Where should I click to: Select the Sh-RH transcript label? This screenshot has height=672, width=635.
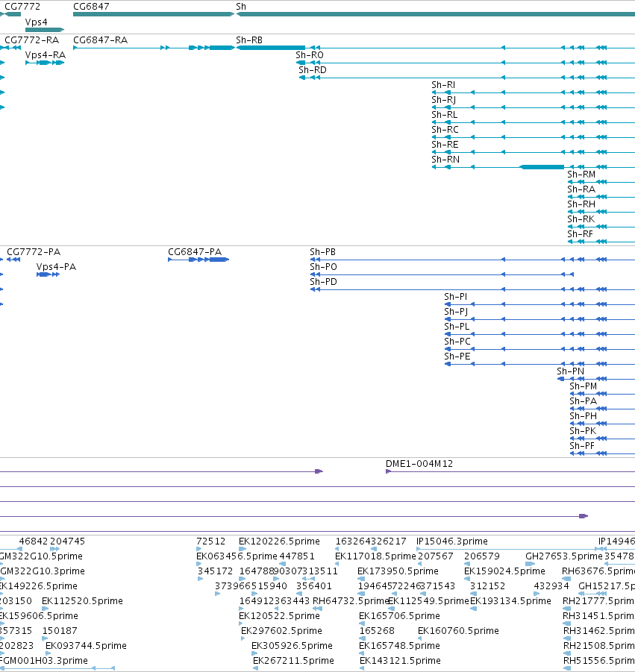click(x=581, y=204)
